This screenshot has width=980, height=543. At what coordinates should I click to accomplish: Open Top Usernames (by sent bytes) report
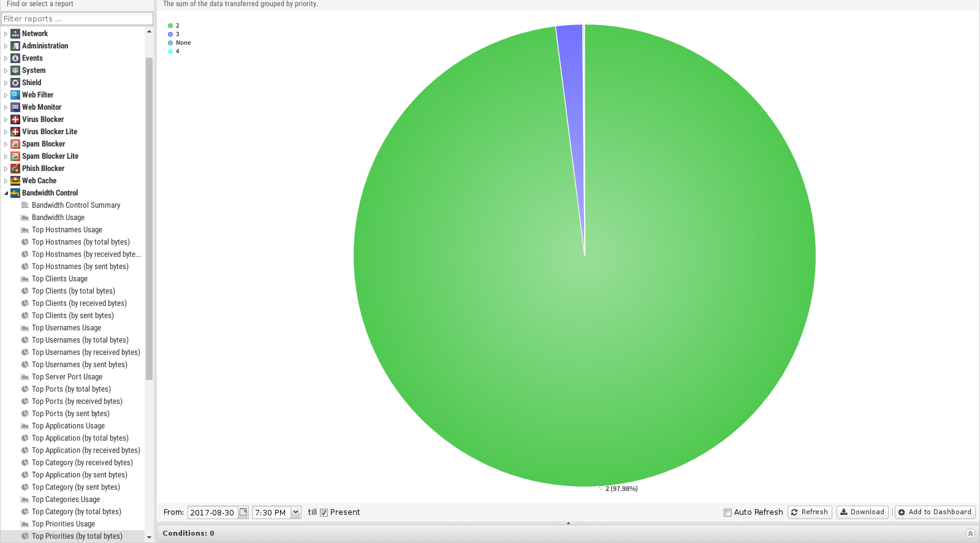(x=80, y=365)
